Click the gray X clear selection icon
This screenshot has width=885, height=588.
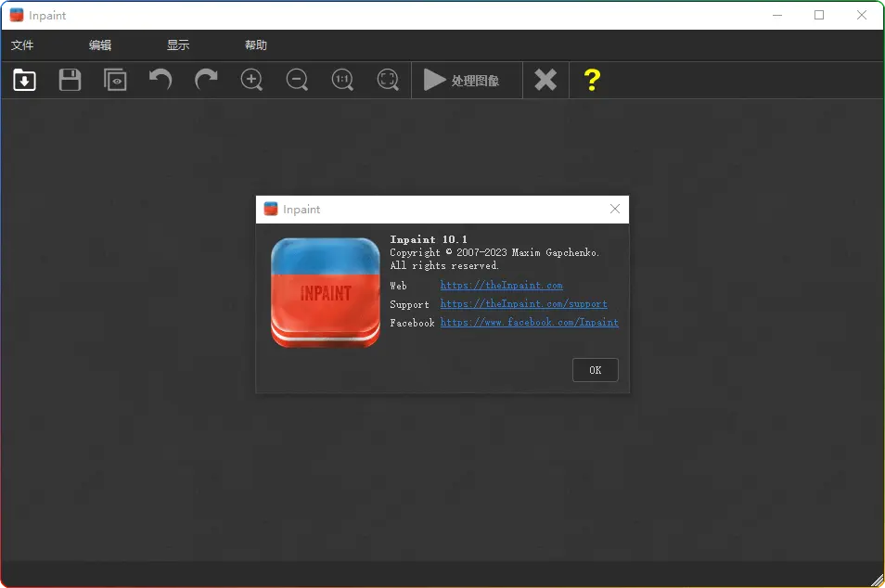tap(545, 81)
